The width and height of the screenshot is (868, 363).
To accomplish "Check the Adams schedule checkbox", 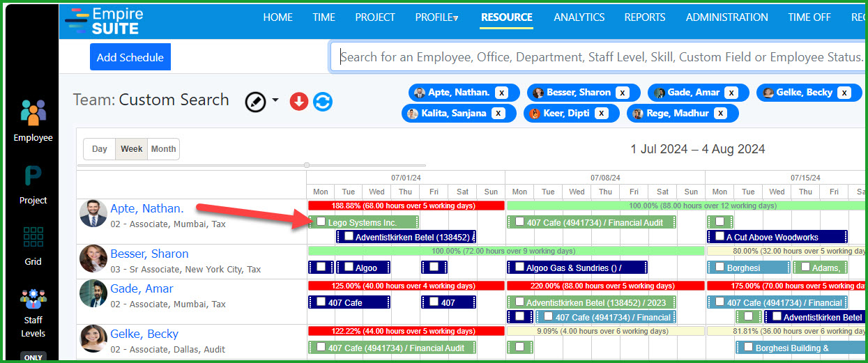I will [806, 267].
